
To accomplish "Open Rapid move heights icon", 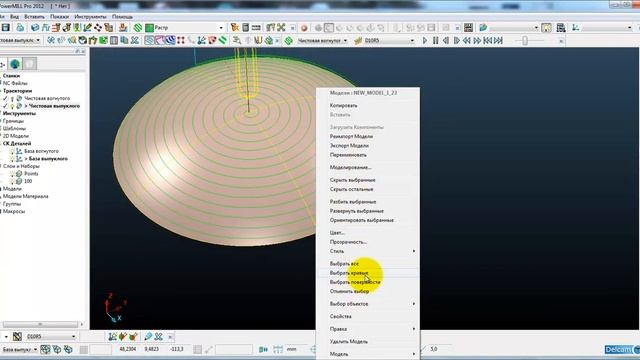I will (56, 28).
